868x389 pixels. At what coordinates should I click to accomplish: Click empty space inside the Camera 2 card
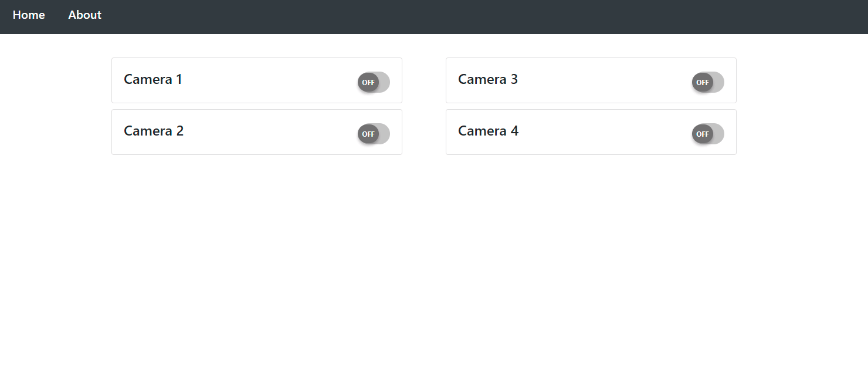(x=270, y=132)
